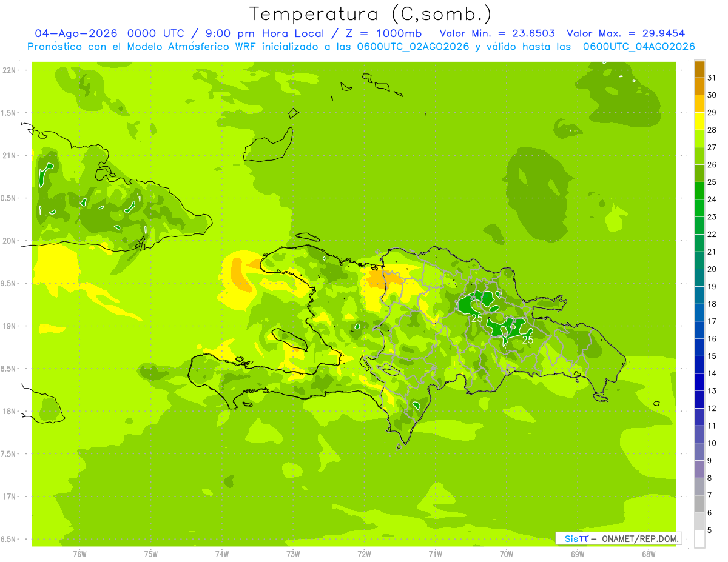Click the legend value '5'
The height and width of the screenshot is (562, 728).
point(710,531)
